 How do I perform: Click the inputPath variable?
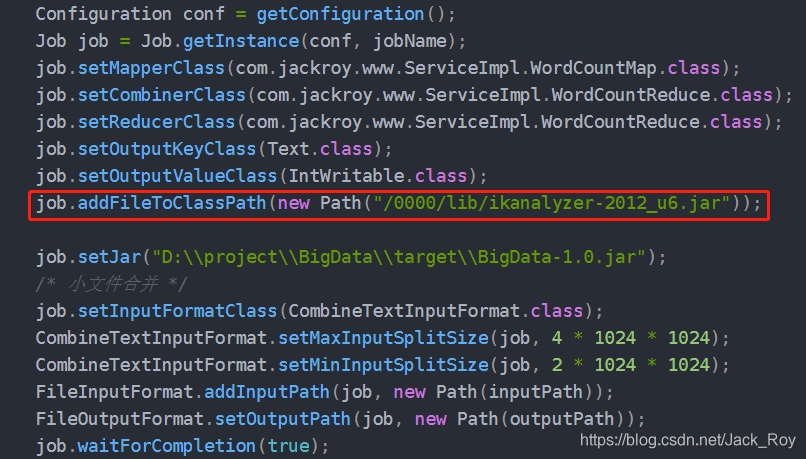click(x=536, y=392)
